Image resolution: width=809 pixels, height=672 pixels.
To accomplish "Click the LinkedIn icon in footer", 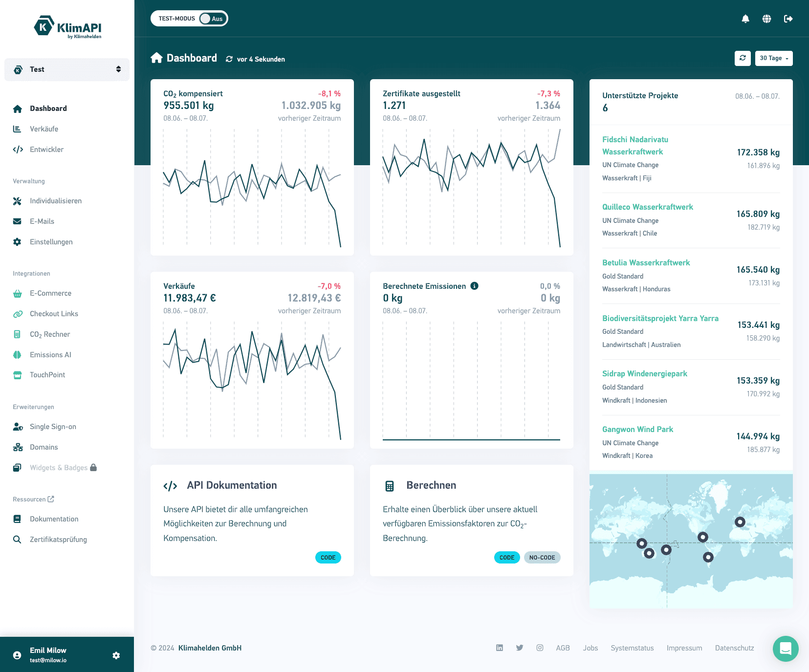I will (500, 648).
